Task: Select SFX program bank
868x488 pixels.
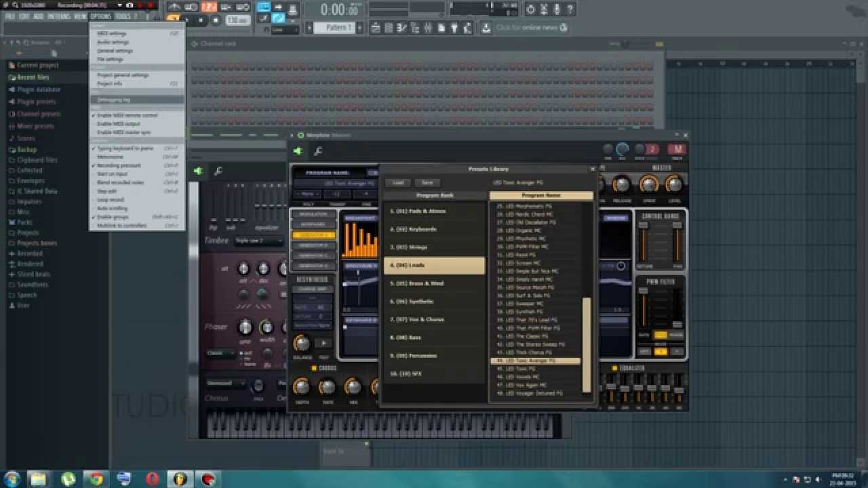Action: (x=434, y=373)
